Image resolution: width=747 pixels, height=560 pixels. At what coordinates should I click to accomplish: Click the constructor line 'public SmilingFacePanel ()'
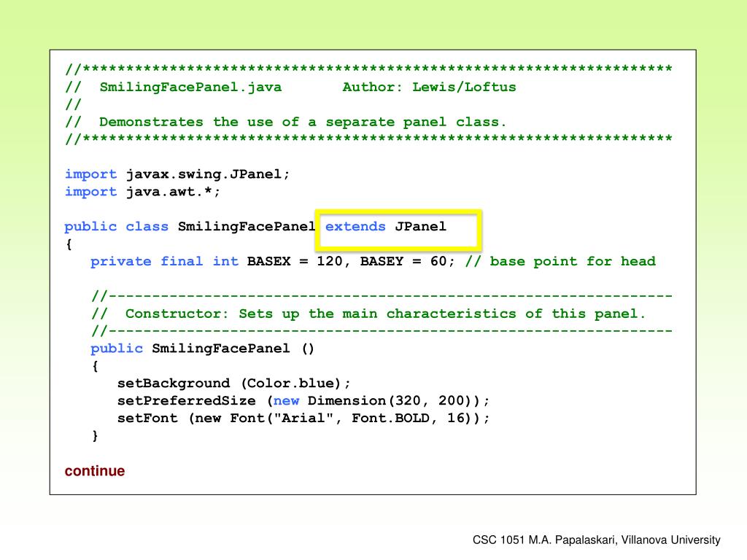(x=203, y=349)
